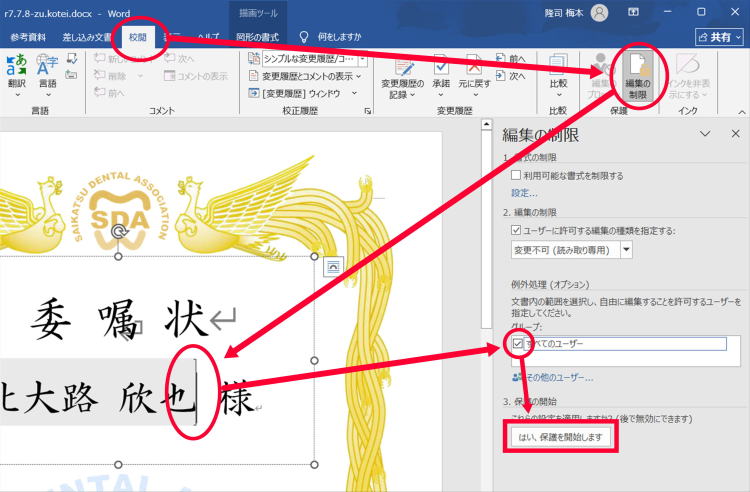Image resolution: width=750 pixels, height=492 pixels.
Task: Click はい、保護を開始します button
Action: 560,437
